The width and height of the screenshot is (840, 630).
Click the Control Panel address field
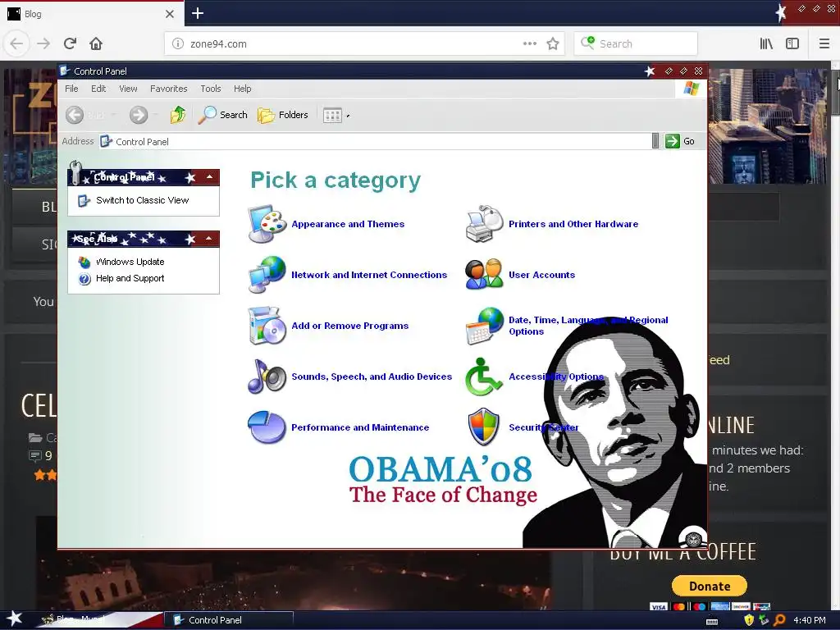point(375,141)
